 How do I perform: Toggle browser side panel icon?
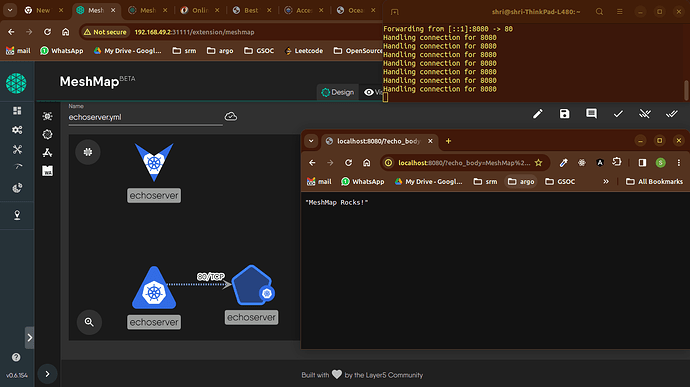(x=642, y=162)
